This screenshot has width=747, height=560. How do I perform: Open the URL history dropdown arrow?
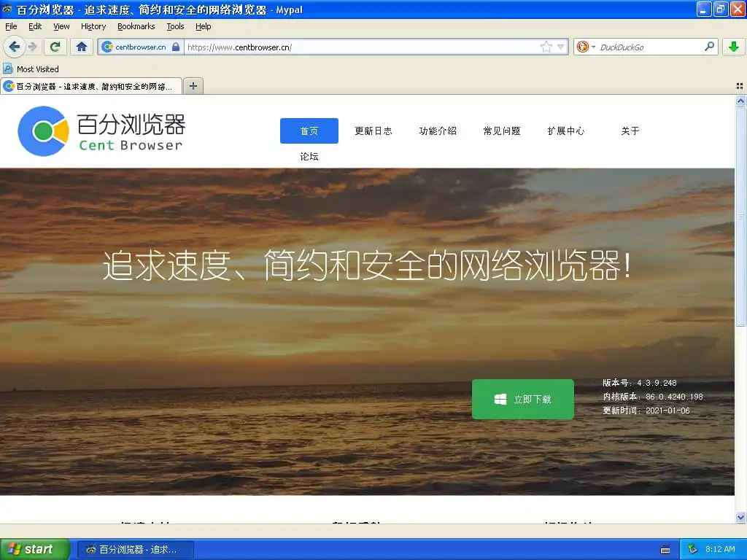pos(561,47)
